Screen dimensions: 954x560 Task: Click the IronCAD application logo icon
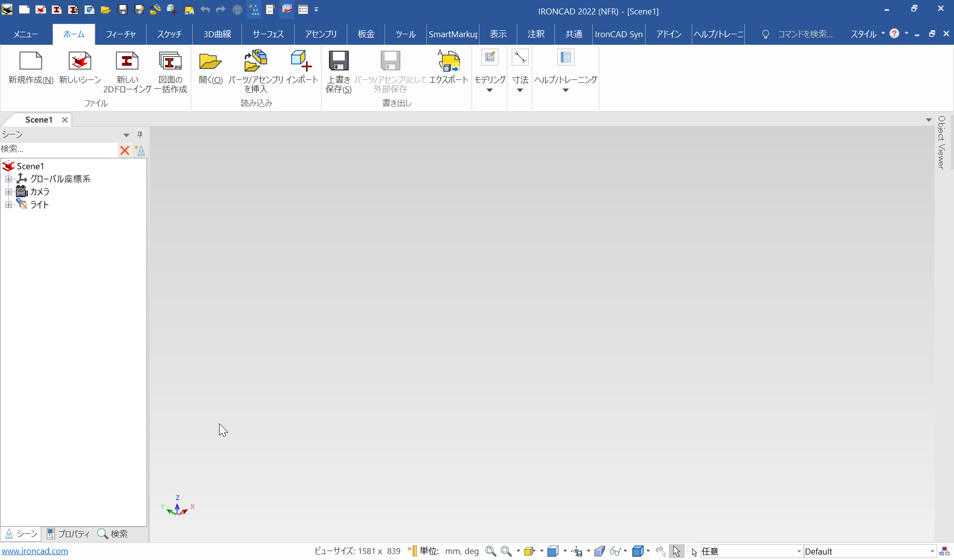tap(7, 9)
